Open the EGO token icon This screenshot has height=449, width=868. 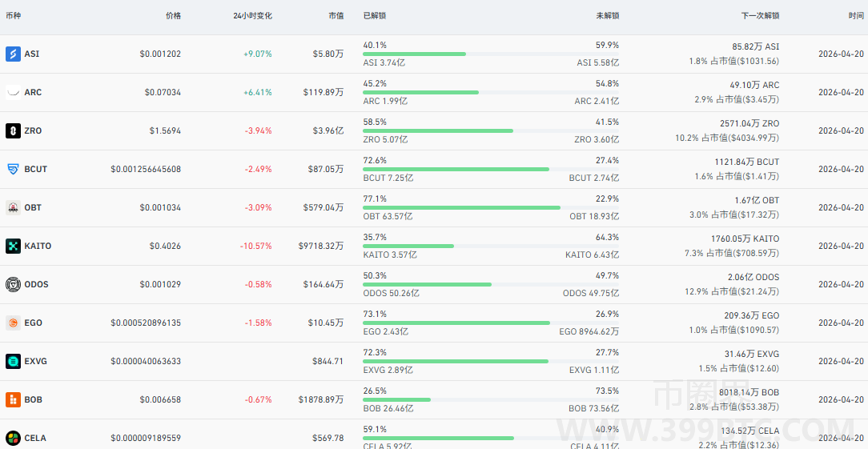click(13, 323)
